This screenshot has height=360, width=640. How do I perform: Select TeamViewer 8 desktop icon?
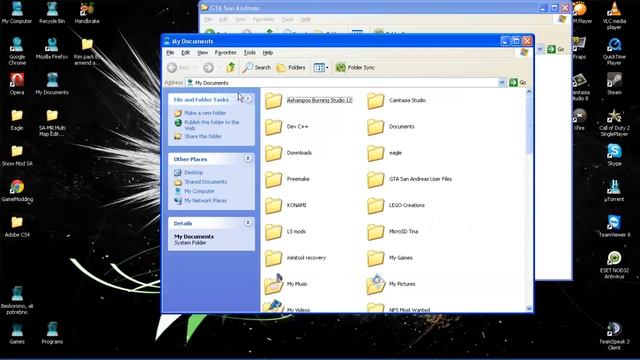pos(614,226)
